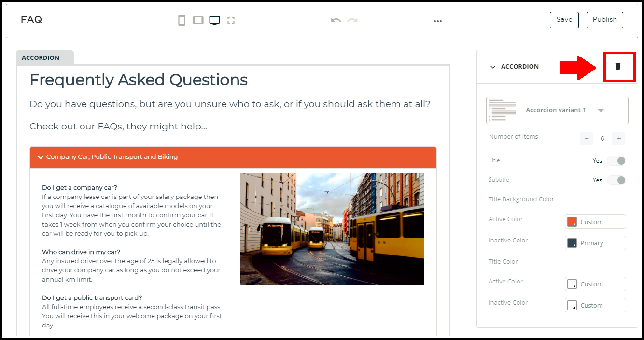
Task: Click 'Who can drive in my car?' question
Action: pyautogui.click(x=81, y=252)
